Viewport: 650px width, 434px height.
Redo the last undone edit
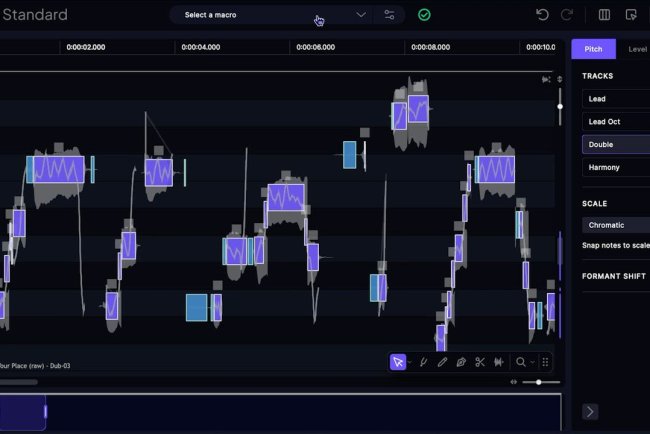coord(567,15)
